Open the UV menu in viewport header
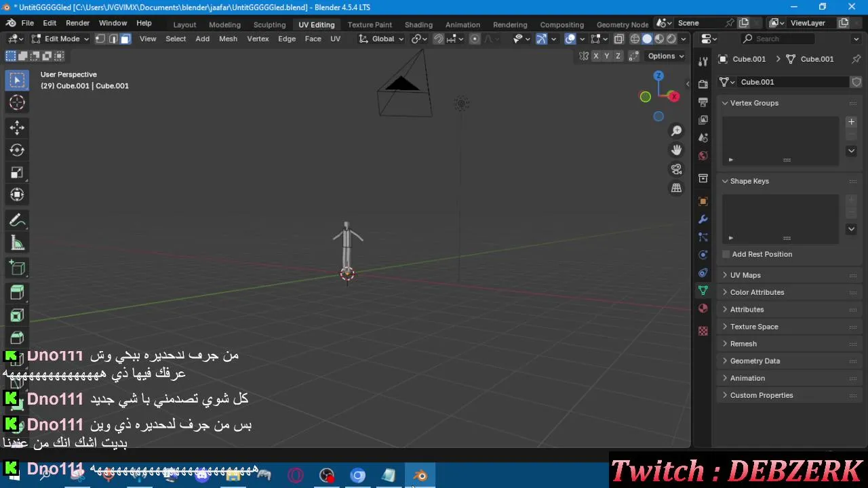 coord(335,39)
